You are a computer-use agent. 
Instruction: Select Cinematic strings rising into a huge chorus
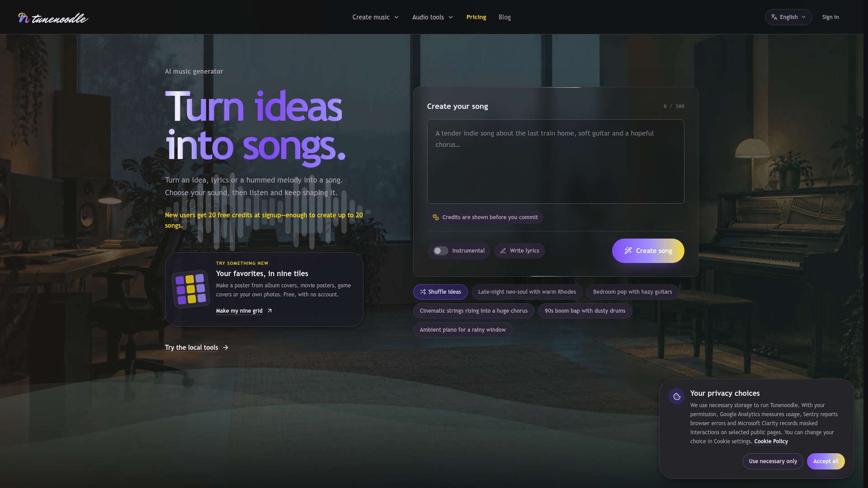[x=473, y=311]
